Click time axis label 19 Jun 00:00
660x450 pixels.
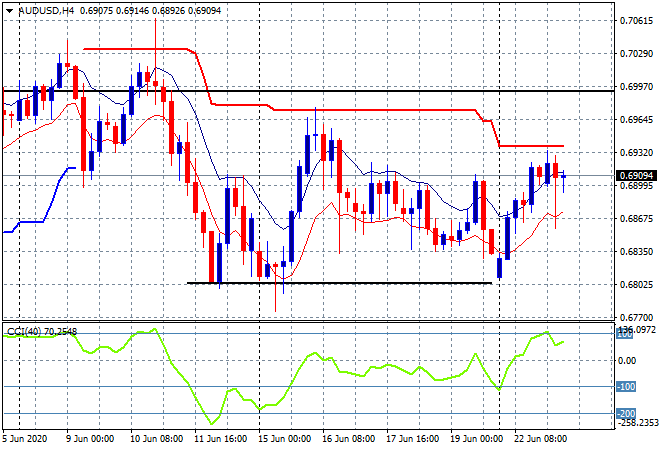[x=476, y=439]
